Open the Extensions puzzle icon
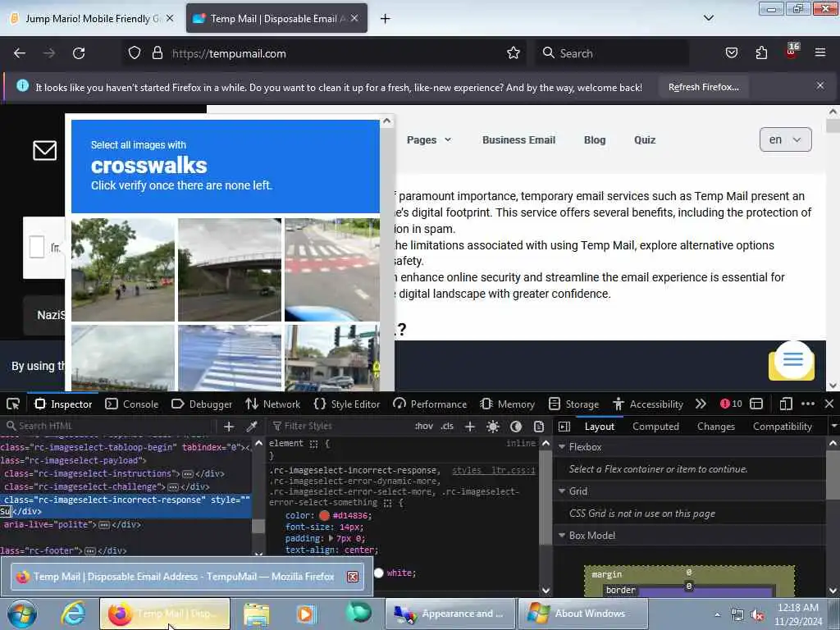This screenshot has width=840, height=630. pyautogui.click(x=761, y=53)
